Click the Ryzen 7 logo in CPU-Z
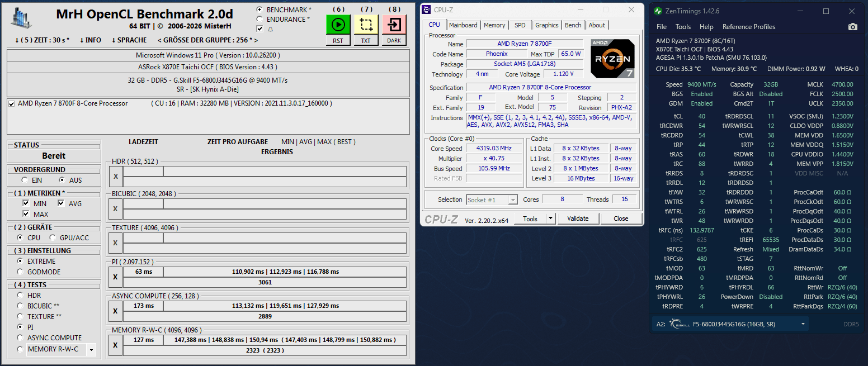 612,59
